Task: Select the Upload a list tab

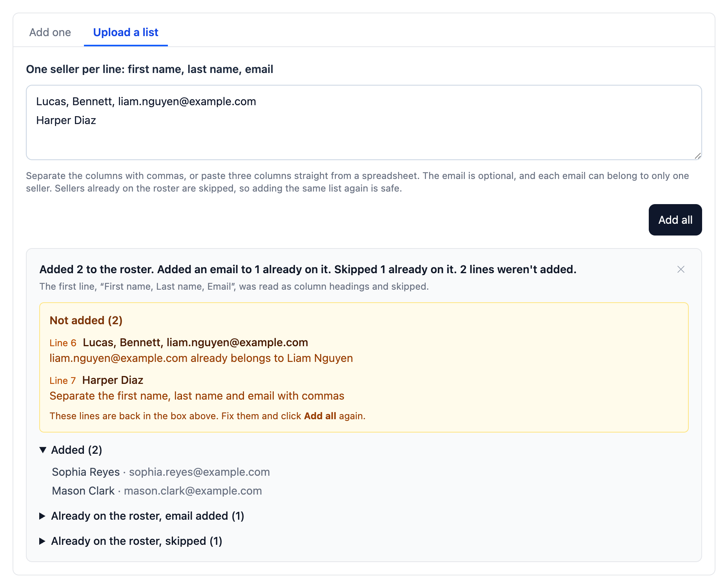Action: [126, 32]
